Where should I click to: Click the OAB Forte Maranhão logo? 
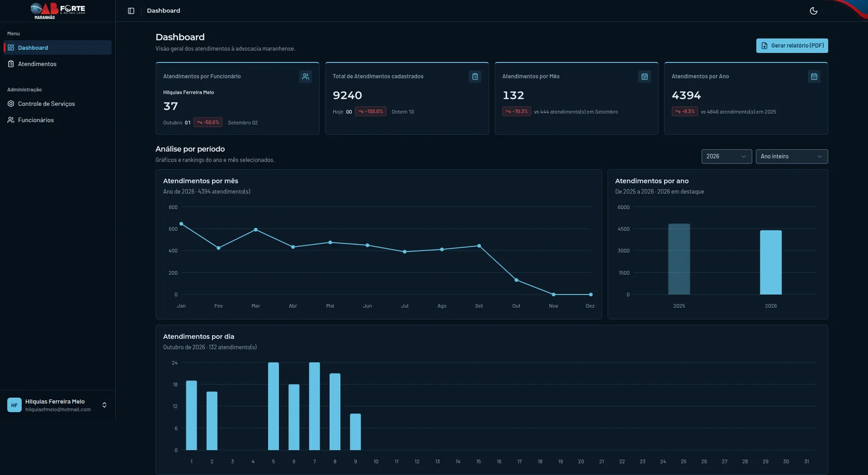click(58, 10)
